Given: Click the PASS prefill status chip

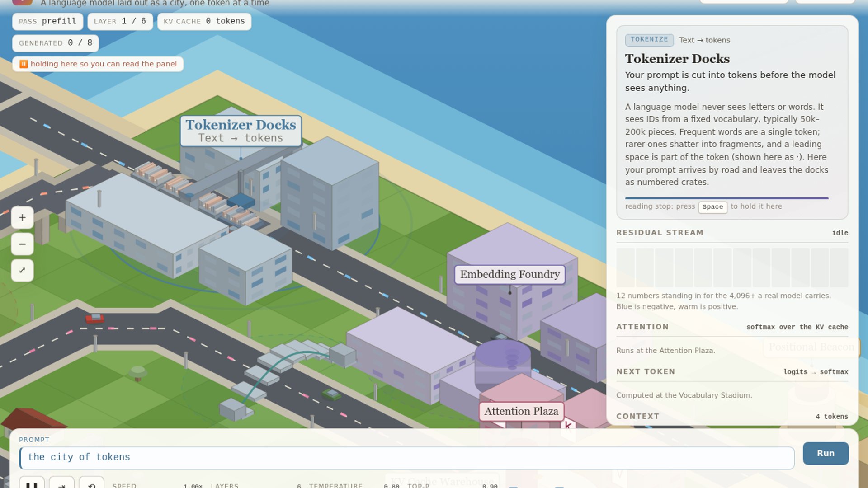Looking at the screenshot, I should (x=47, y=21).
